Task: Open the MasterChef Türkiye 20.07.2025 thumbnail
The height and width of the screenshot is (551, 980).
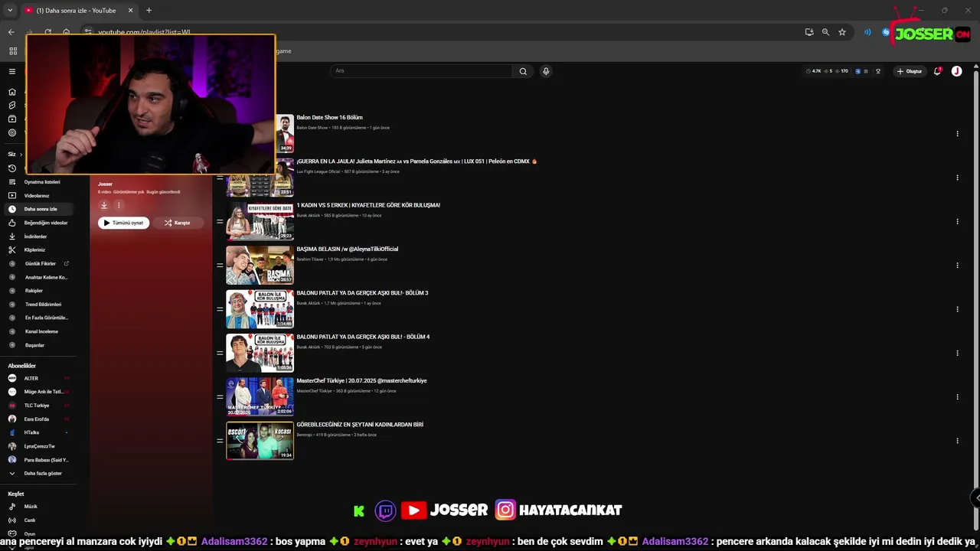Action: [x=260, y=397]
